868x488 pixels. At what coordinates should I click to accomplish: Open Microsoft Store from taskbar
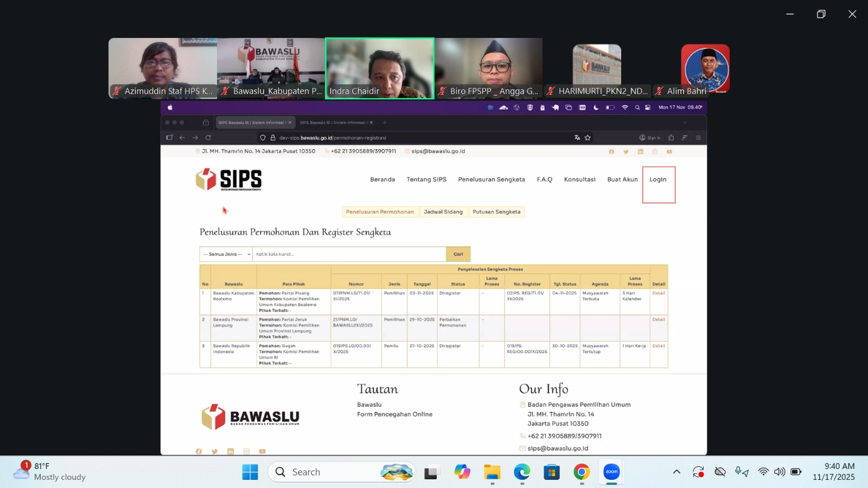(x=552, y=472)
